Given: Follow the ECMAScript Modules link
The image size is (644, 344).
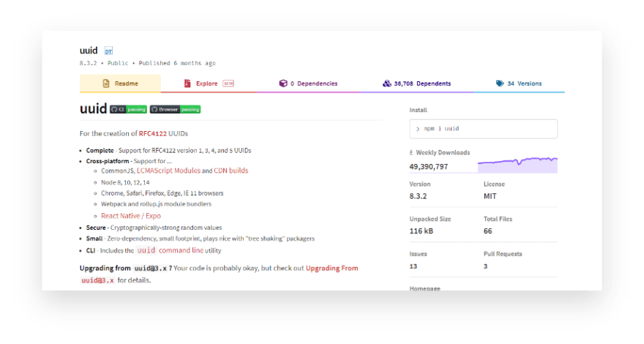Looking at the screenshot, I should [168, 171].
